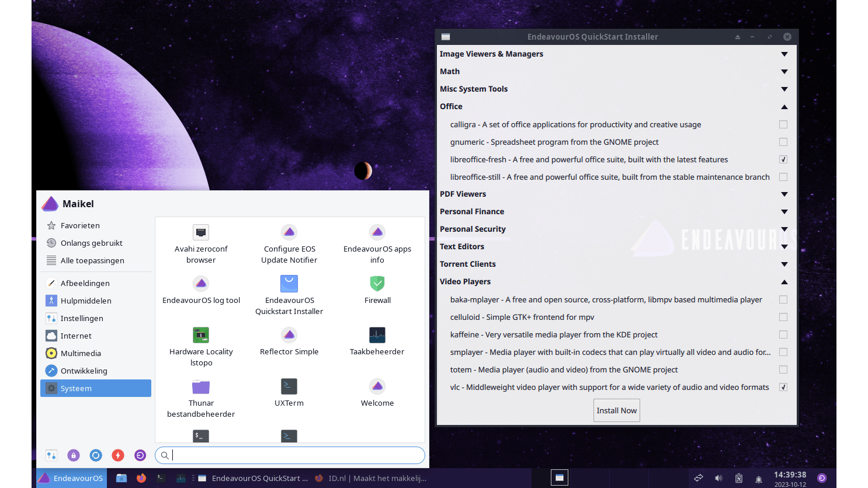Select the Multimedia menu category
868x488 pixels.
click(x=81, y=353)
